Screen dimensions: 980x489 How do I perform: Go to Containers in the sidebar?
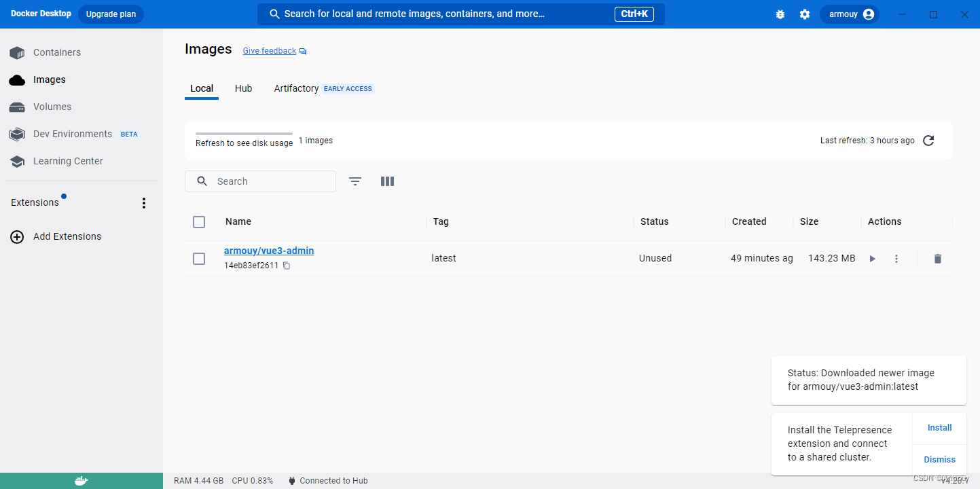pos(57,52)
